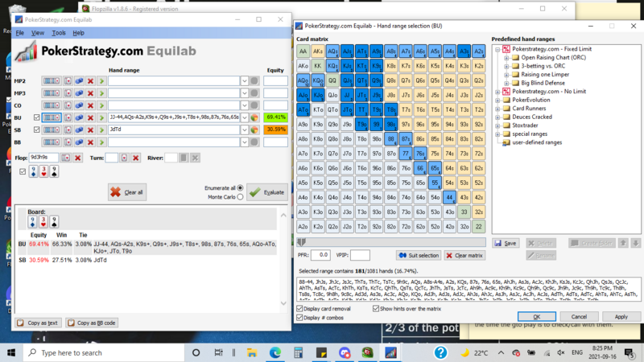Viewport: 644px width, 362px height.
Task: Toggle the SB player enabled checkbox
Action: pos(36,130)
